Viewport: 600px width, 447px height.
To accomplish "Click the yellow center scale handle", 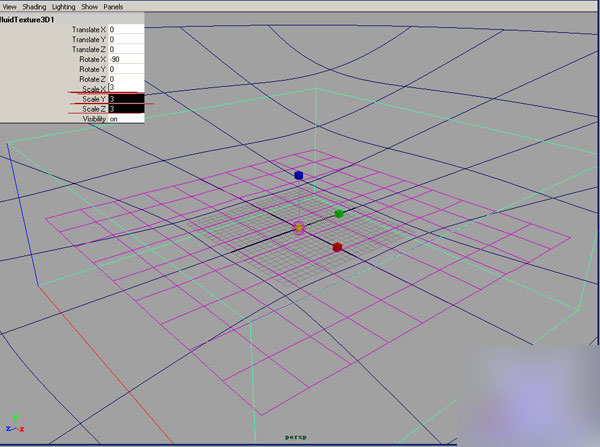I will click(x=299, y=228).
